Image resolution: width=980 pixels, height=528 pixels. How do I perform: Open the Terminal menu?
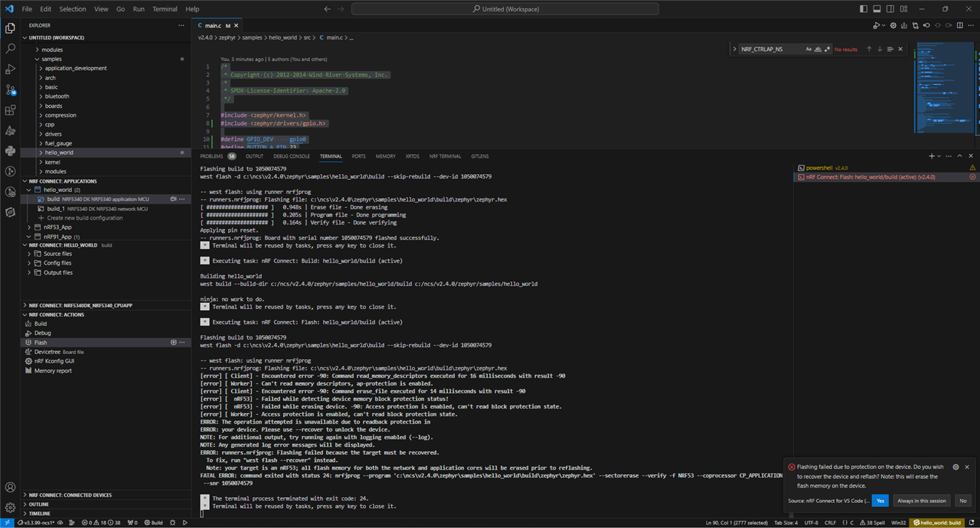coord(165,9)
